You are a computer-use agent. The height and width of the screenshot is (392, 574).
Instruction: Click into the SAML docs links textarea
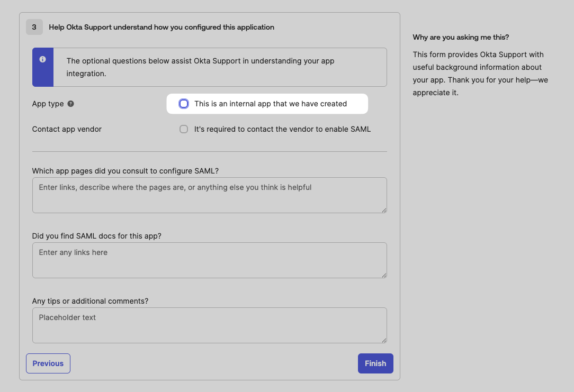click(x=209, y=260)
